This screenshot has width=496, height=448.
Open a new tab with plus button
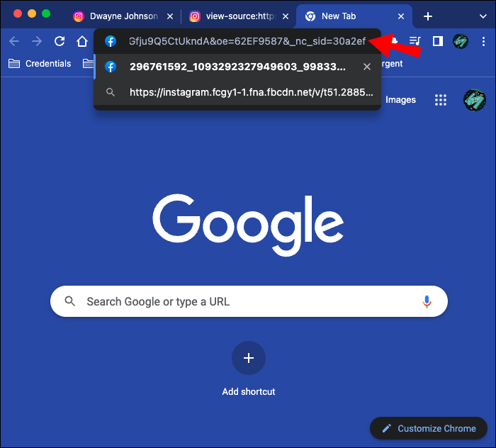pos(428,16)
